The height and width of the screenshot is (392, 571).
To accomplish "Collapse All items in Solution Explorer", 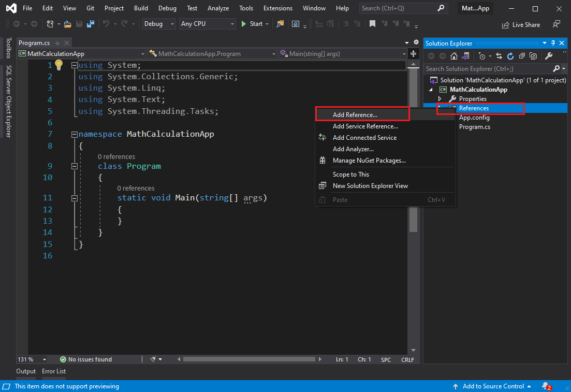I will [x=522, y=56].
